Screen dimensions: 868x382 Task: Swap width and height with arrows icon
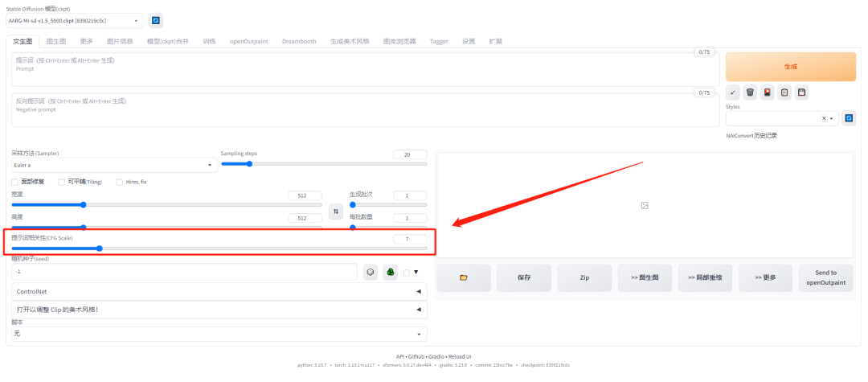[x=335, y=210]
